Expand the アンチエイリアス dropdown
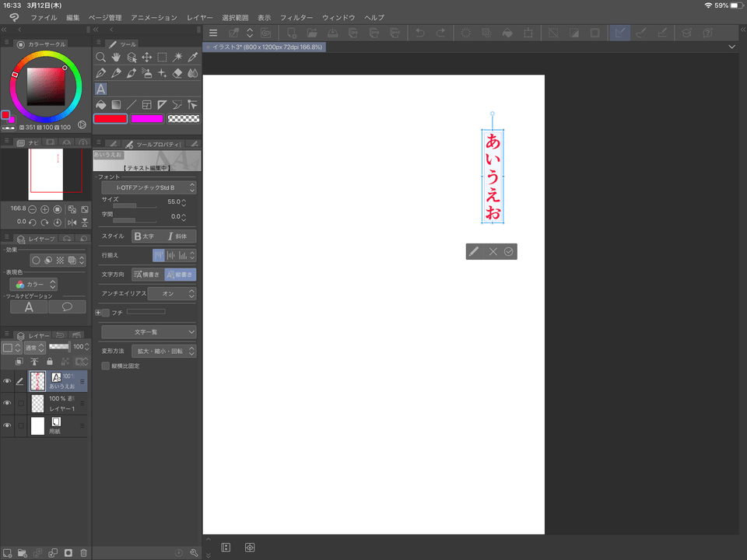The image size is (747, 560). point(172,293)
